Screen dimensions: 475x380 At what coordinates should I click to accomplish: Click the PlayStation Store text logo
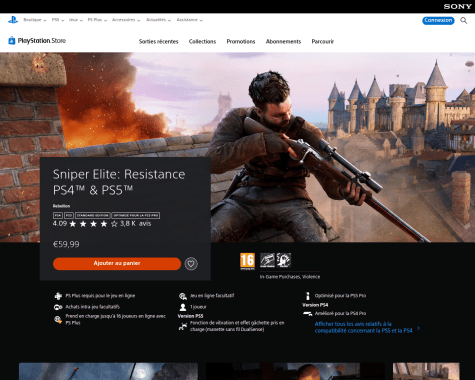42,41
